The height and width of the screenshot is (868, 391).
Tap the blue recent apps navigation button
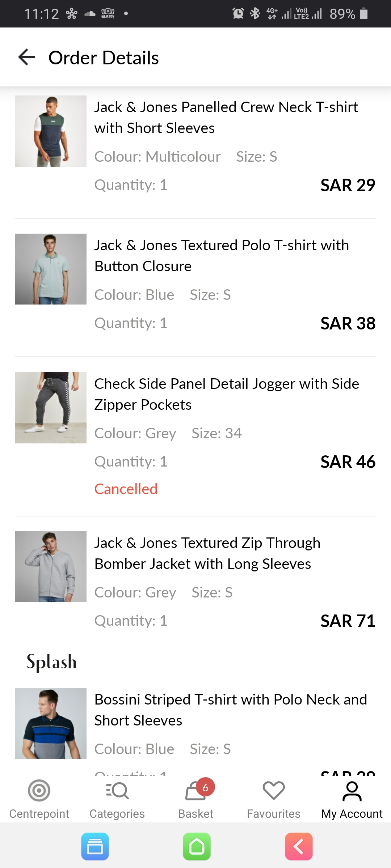tap(95, 847)
